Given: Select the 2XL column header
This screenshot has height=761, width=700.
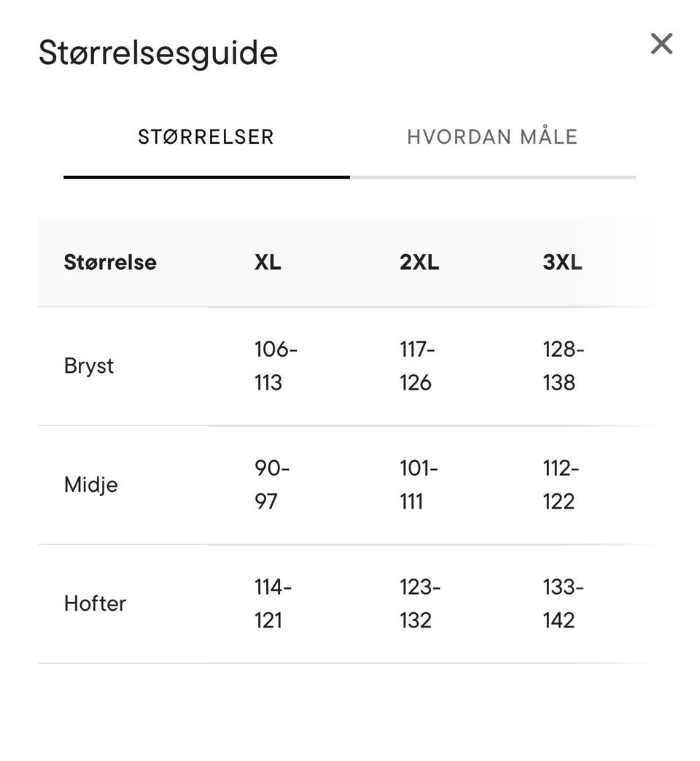Looking at the screenshot, I should [419, 262].
